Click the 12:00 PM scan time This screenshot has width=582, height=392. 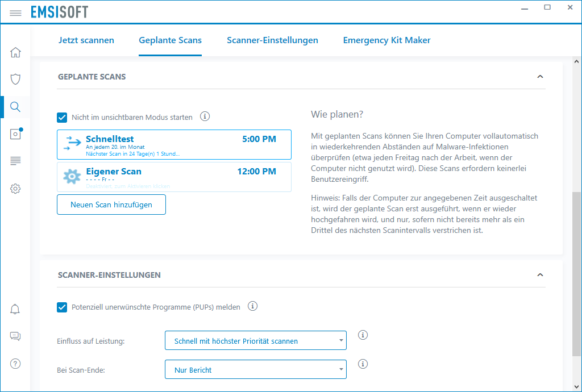(x=256, y=172)
